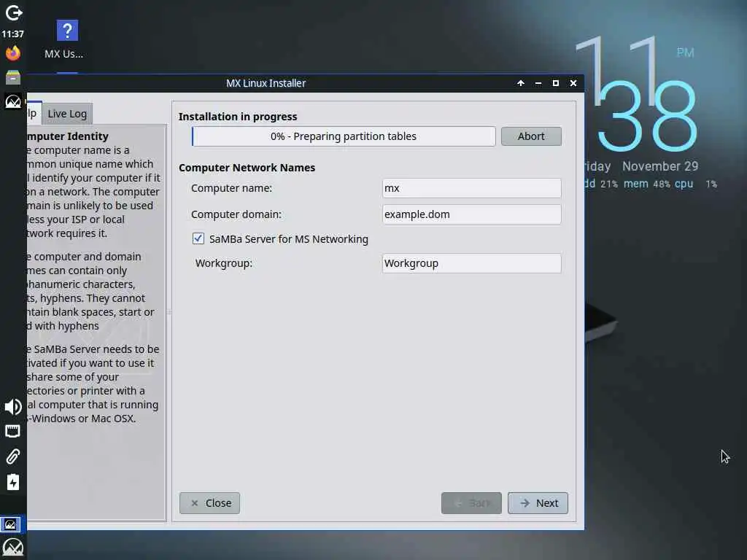The height and width of the screenshot is (560, 747).
Task: Click the mem 48% readout on desktop
Action: 646,184
